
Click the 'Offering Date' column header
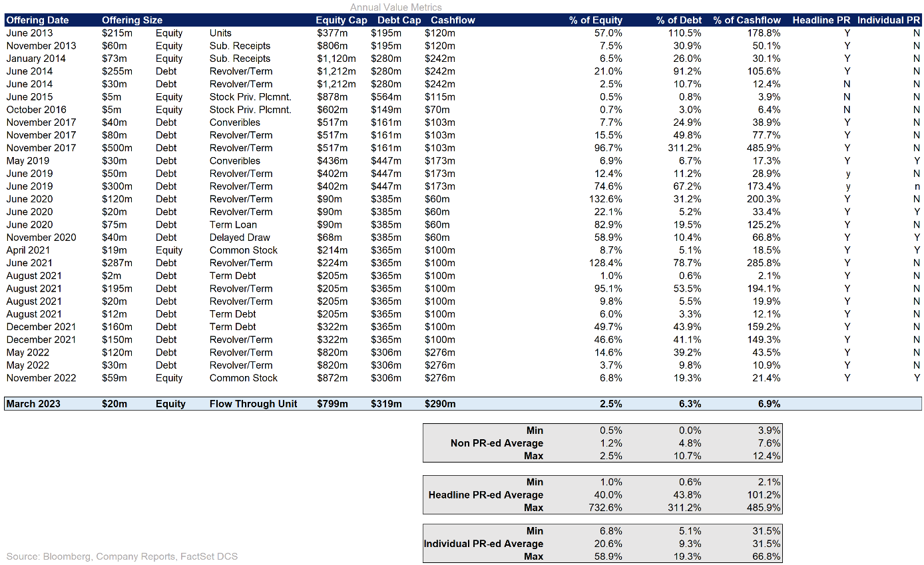37,20
